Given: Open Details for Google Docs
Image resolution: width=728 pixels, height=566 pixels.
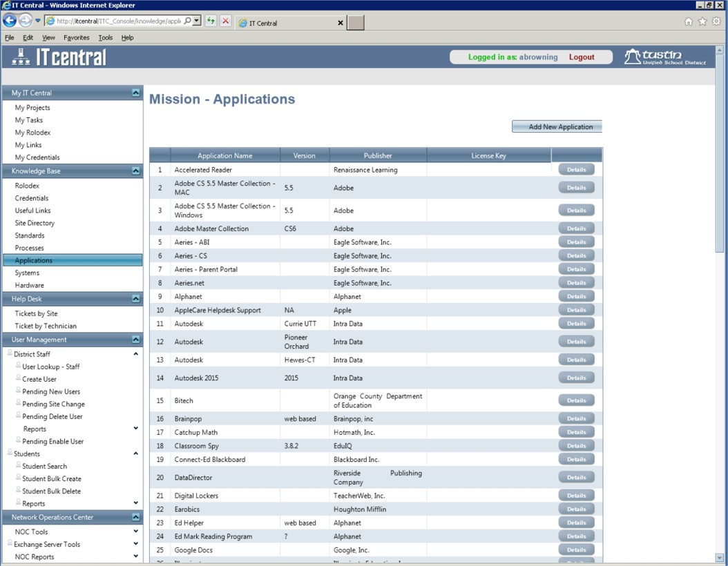Looking at the screenshot, I should (576, 550).
